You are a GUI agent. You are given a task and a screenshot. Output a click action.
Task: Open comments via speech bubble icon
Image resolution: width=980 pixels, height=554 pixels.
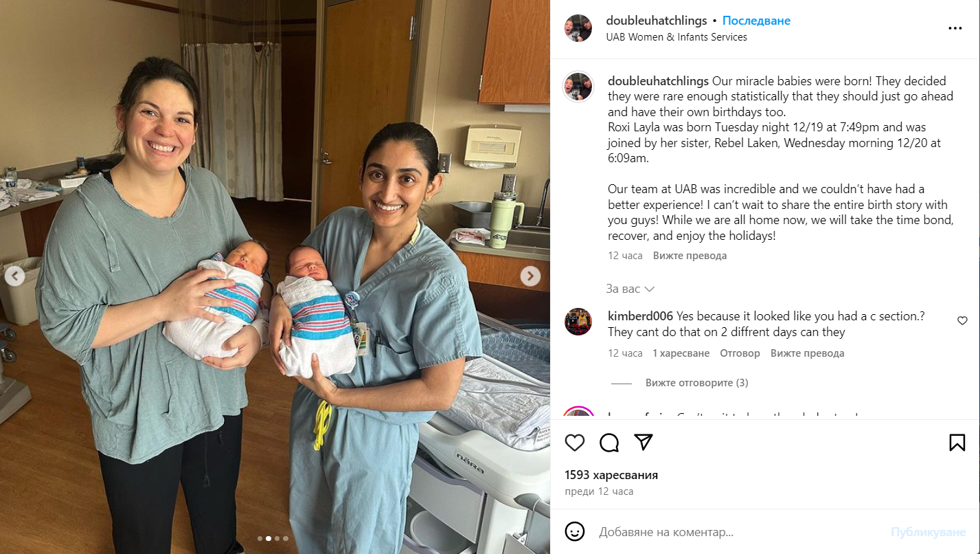609,443
